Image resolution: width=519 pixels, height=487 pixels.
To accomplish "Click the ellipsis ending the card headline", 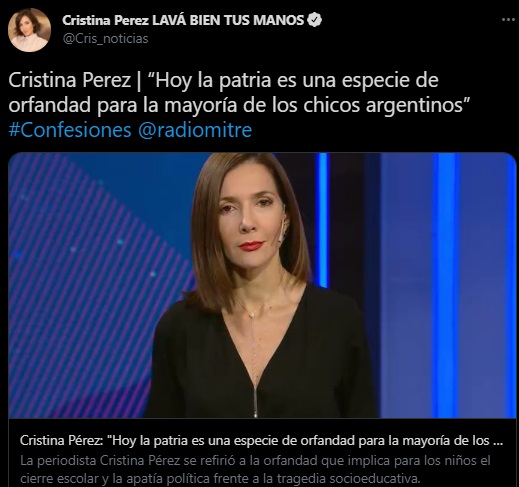I will pyautogui.click(x=497, y=441).
